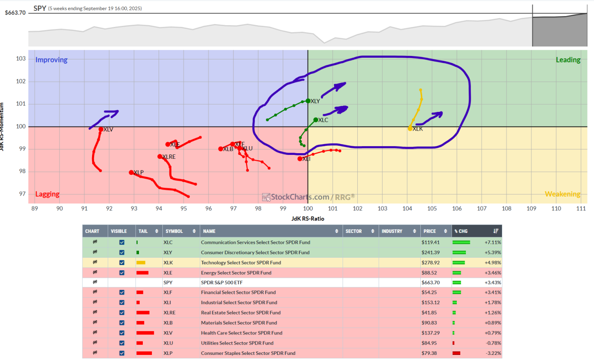Screen dimensions: 594x364
Task: Select the XLK data point on chart
Action: click(x=410, y=128)
